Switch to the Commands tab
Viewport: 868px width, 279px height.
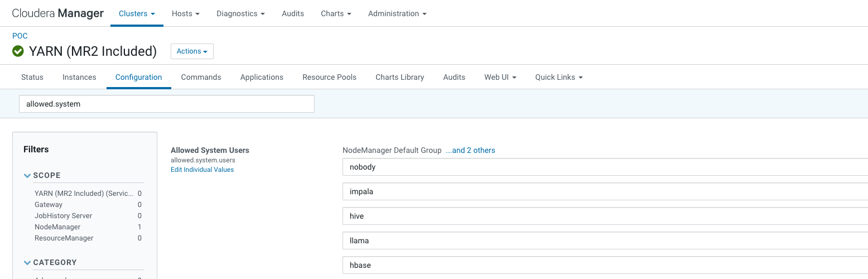pos(201,77)
